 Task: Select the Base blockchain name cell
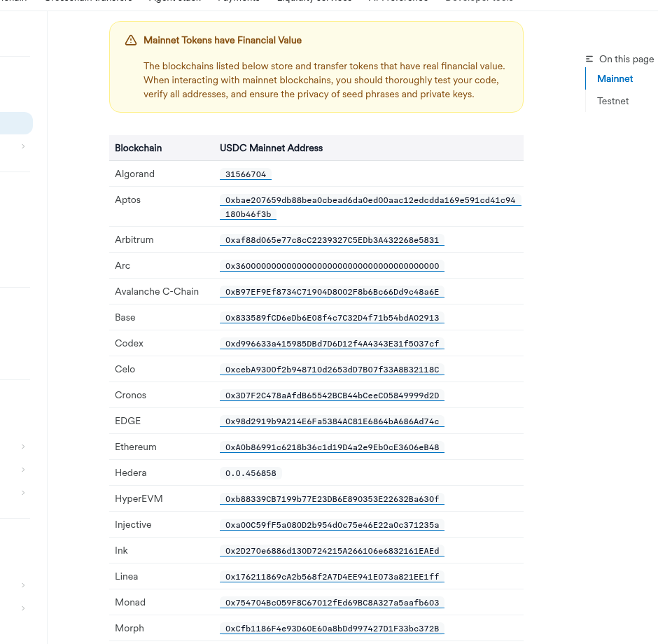[x=125, y=318]
